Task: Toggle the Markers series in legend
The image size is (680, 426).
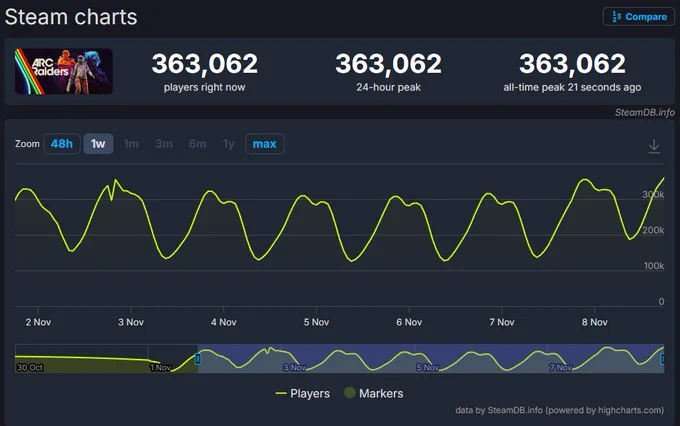Action: (380, 393)
